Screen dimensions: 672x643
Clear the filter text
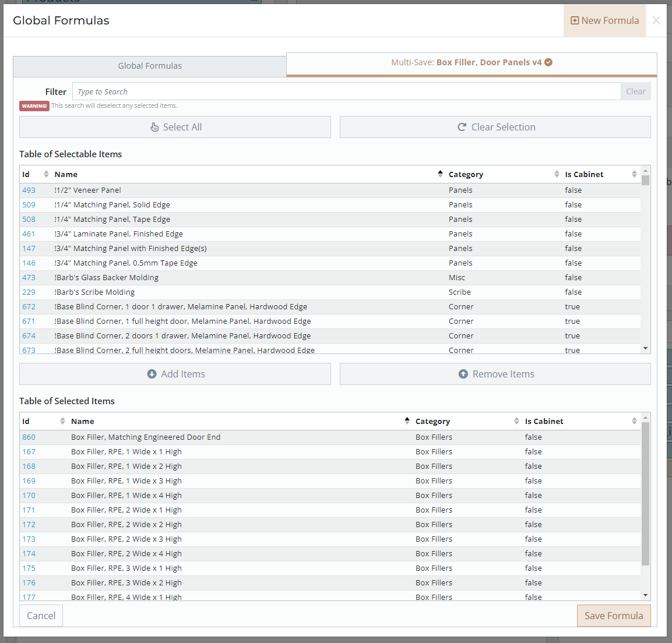[635, 91]
